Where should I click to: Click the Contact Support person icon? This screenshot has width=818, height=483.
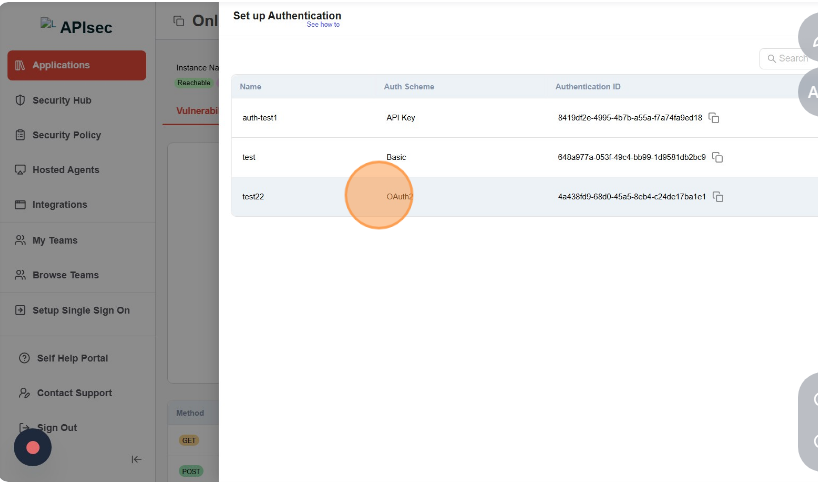[24, 393]
